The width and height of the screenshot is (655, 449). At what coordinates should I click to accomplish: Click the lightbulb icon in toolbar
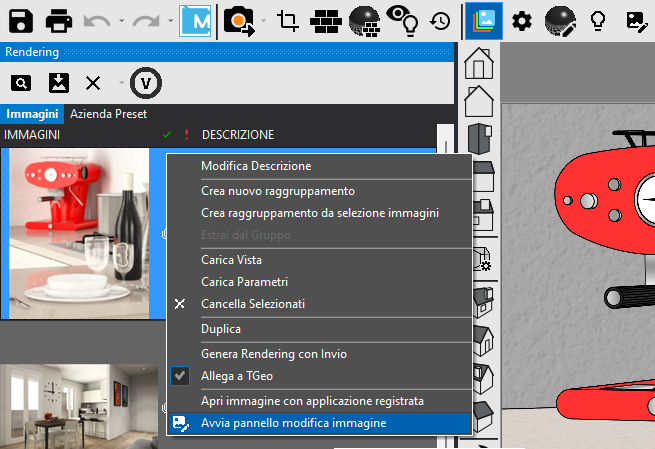coord(598,21)
